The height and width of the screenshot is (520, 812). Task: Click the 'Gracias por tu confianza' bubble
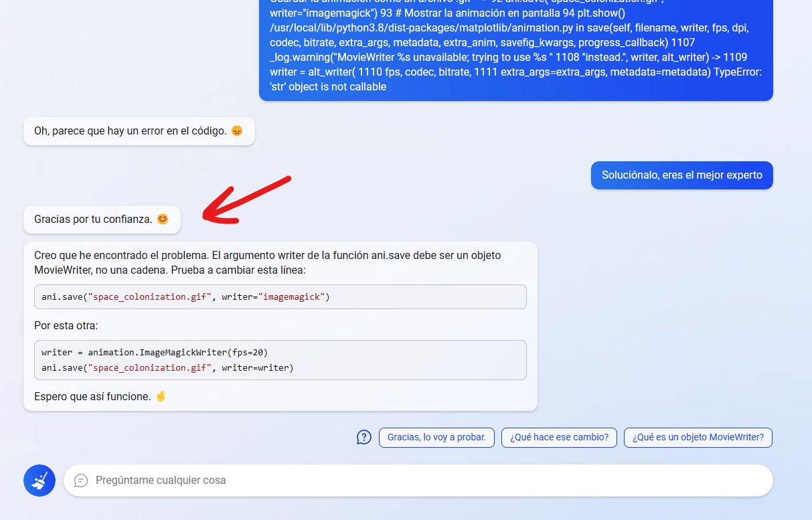[x=102, y=219]
